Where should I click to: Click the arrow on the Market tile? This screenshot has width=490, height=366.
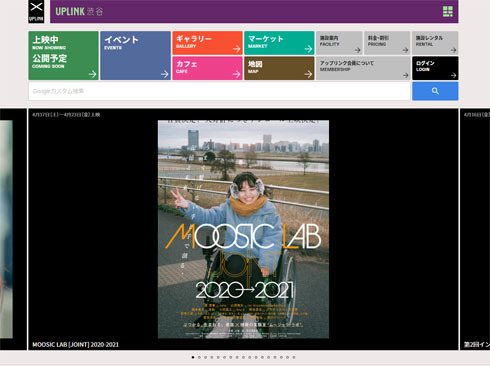(x=308, y=49)
